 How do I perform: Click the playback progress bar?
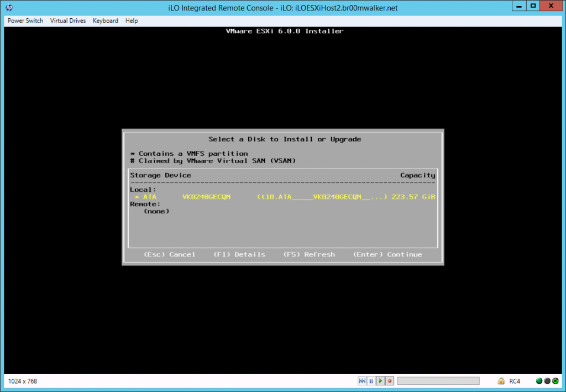pos(438,381)
